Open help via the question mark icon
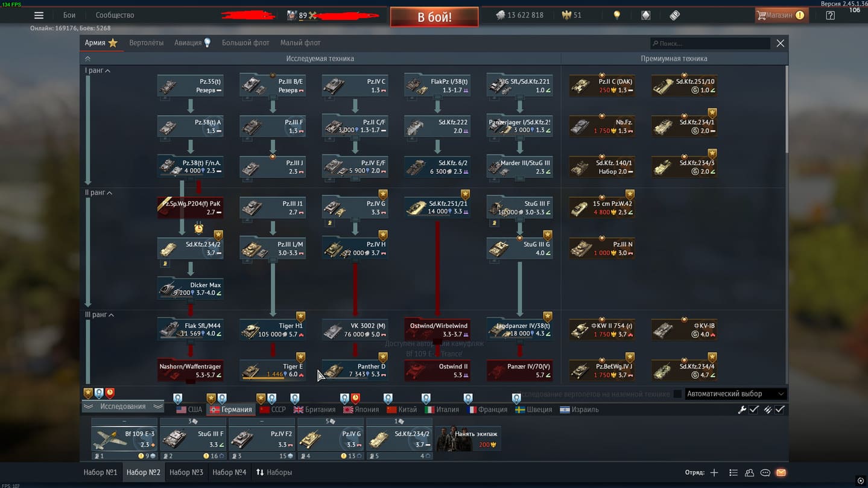The width and height of the screenshot is (868, 488). point(830,16)
